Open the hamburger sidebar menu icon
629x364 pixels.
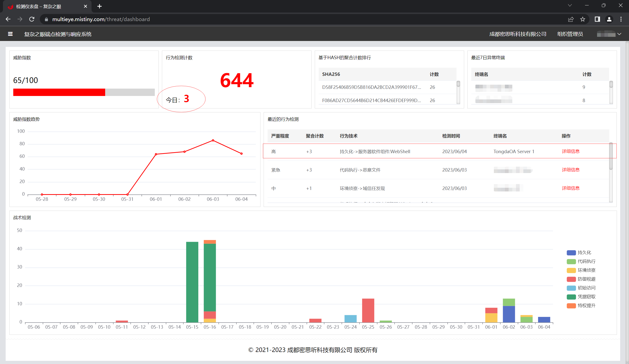10,34
